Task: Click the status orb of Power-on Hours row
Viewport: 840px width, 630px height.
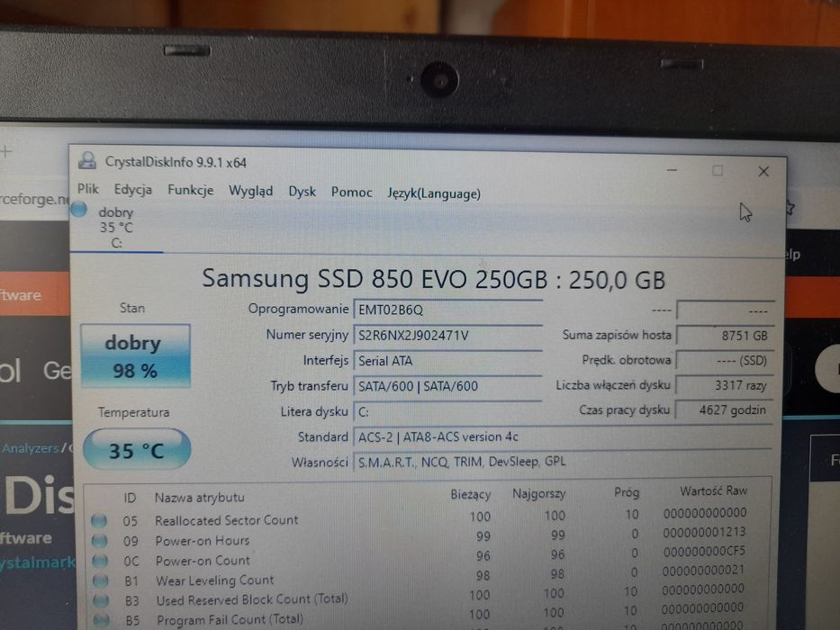Action: click(x=100, y=541)
